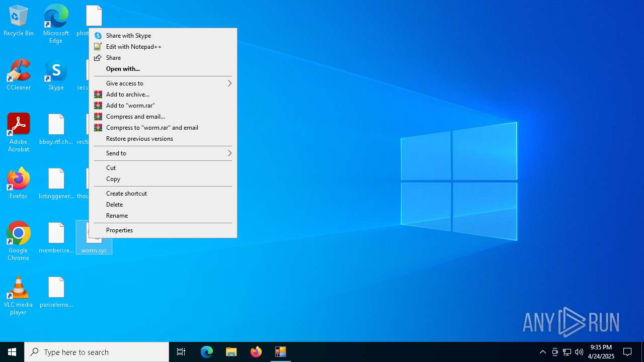Choose Create shortcut
This screenshot has width=644, height=362.
pos(163,194)
